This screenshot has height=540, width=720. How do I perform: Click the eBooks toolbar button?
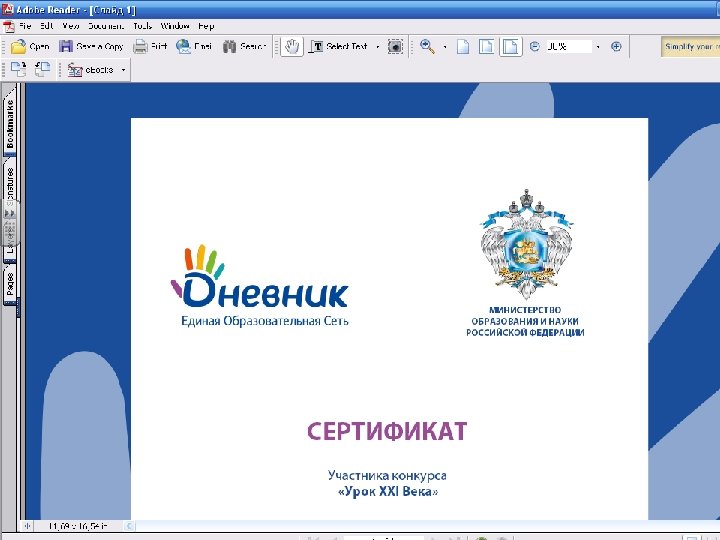click(x=90, y=70)
